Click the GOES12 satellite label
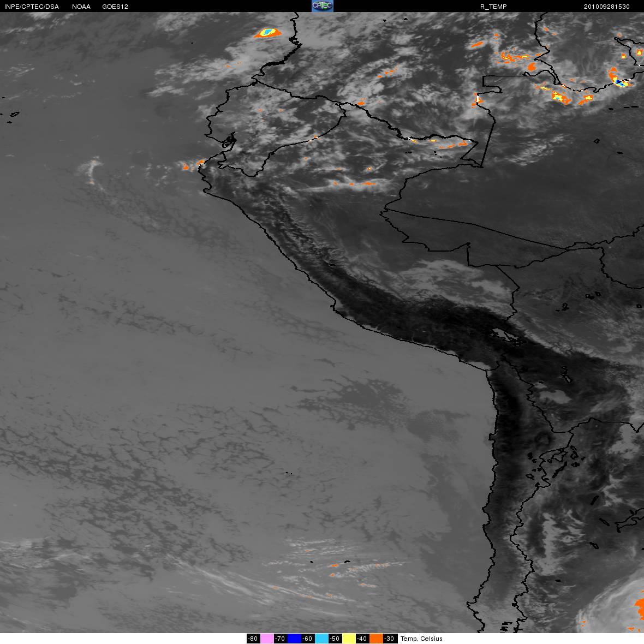The image size is (644, 644). [x=115, y=7]
